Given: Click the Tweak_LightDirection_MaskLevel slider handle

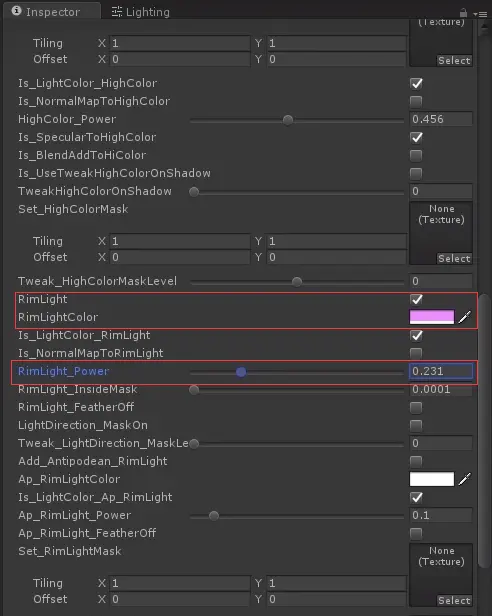Looking at the screenshot, I should tap(194, 444).
